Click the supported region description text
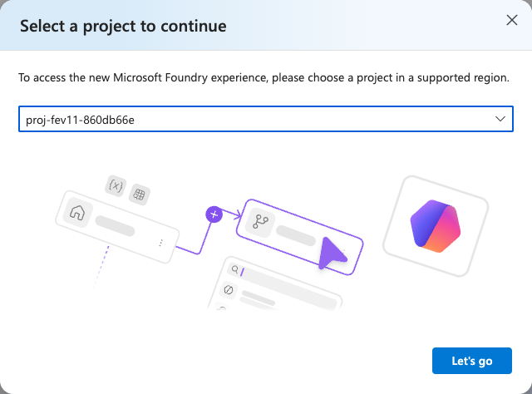The width and height of the screenshot is (532, 394). click(264, 77)
